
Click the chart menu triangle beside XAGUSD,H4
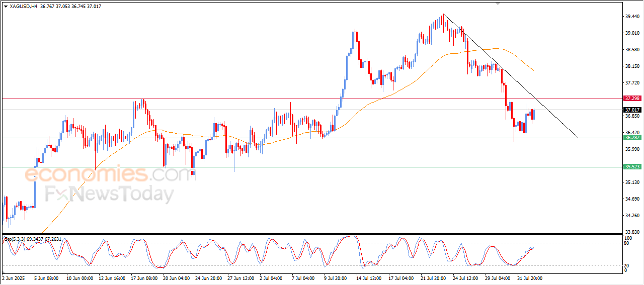6,6
